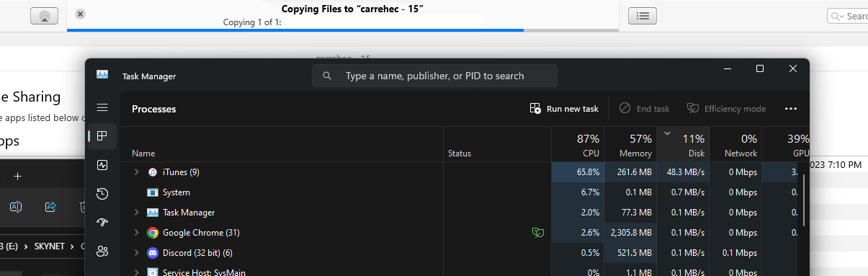Click the Discord process icon
Screen dimensions: 868x276
[x=153, y=253]
